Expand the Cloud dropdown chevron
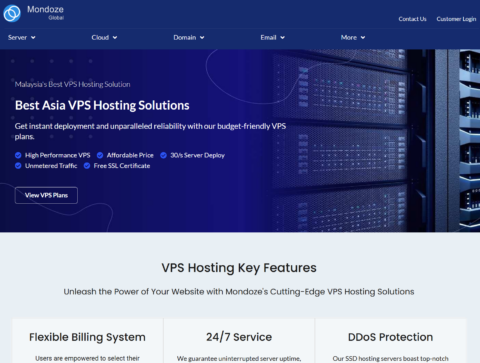This screenshot has width=480, height=363. click(115, 38)
